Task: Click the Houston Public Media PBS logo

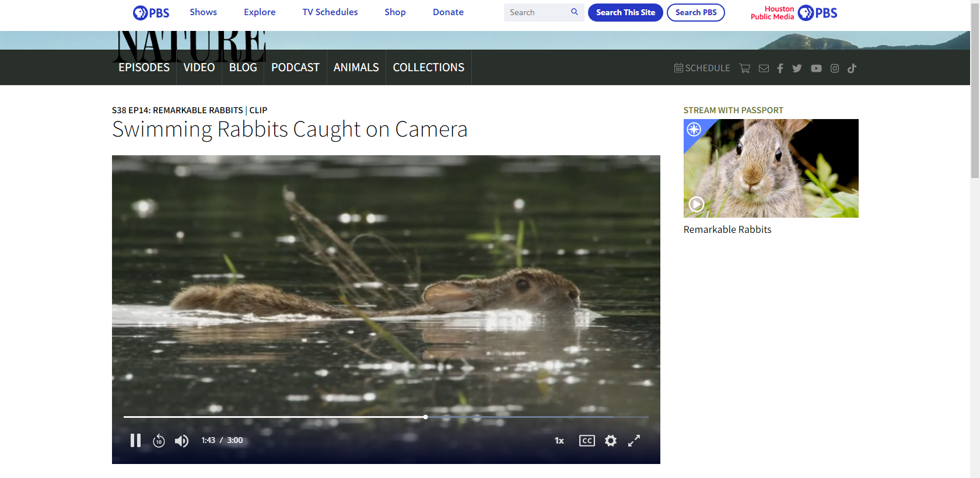Action: coord(794,13)
